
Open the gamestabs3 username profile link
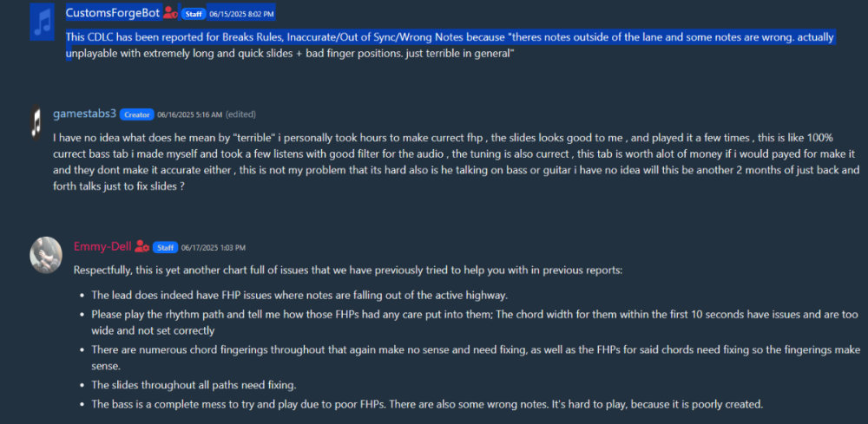pyautogui.click(x=84, y=114)
